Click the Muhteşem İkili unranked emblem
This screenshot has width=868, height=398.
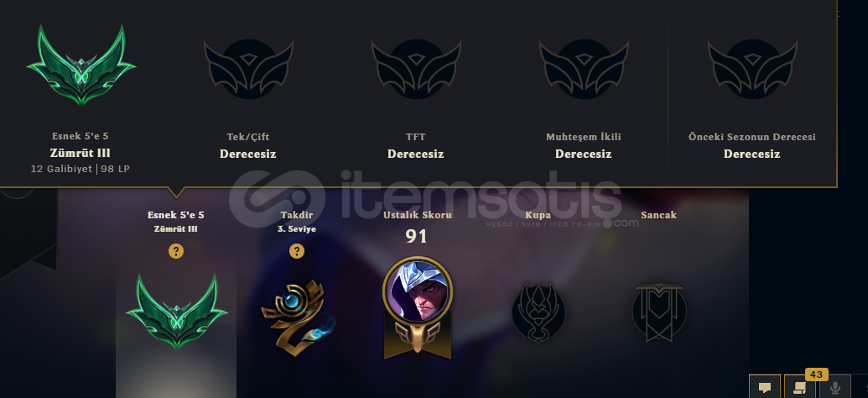(584, 69)
